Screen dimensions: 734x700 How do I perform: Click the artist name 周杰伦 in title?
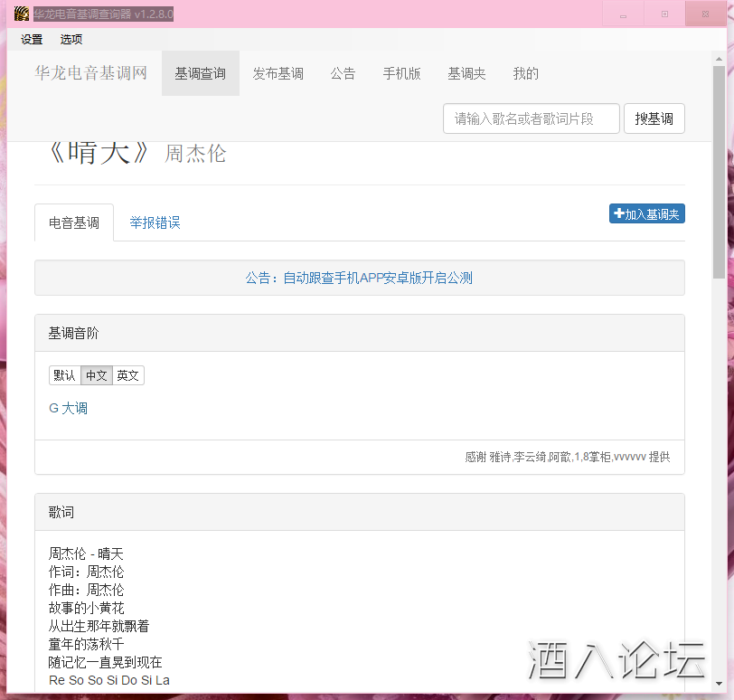195,154
